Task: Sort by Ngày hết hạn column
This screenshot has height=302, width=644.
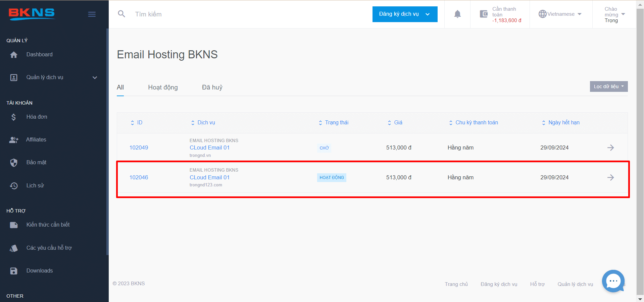Action: coord(561,123)
